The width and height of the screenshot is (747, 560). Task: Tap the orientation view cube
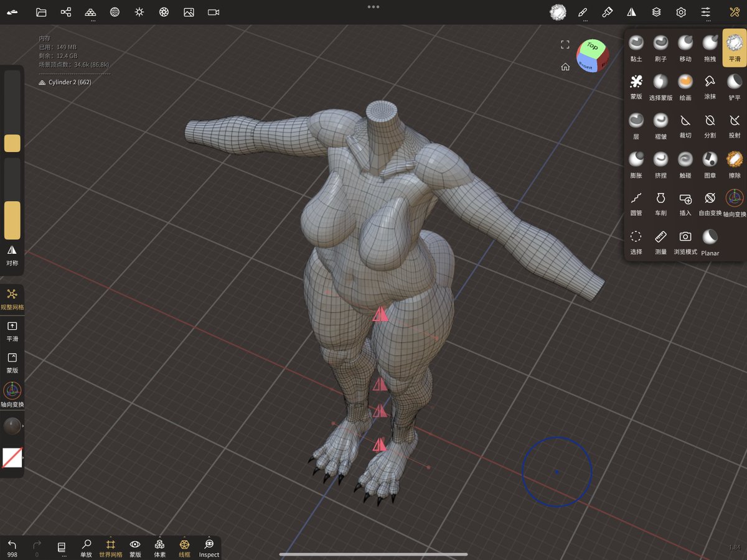coord(593,55)
